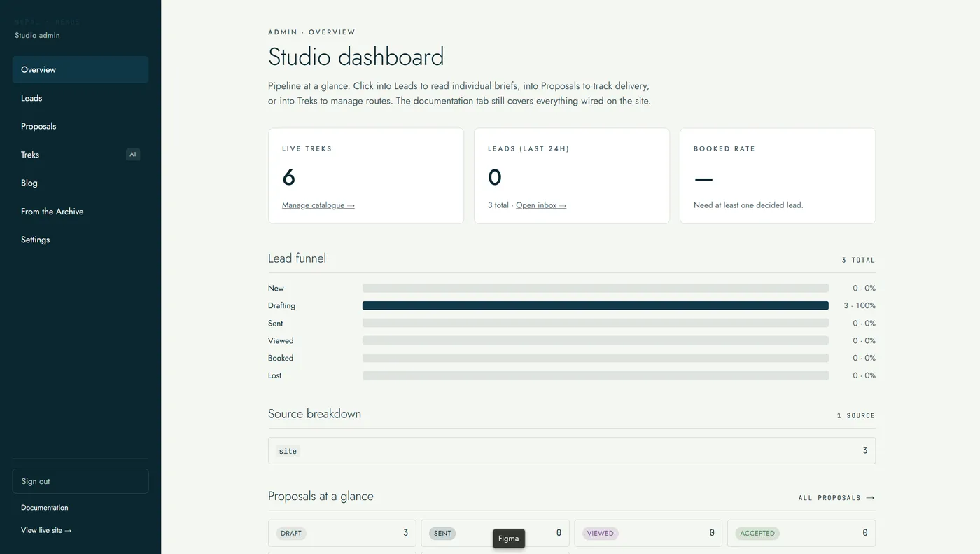Open Blog in the sidebar
Viewport: 980px width, 554px height.
pos(80,183)
